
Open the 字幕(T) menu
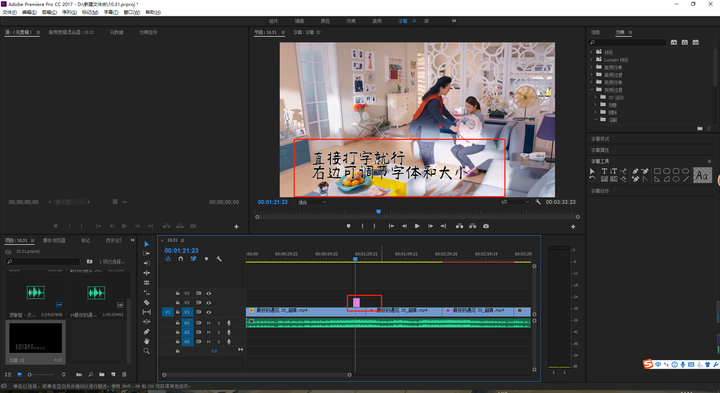(111, 12)
